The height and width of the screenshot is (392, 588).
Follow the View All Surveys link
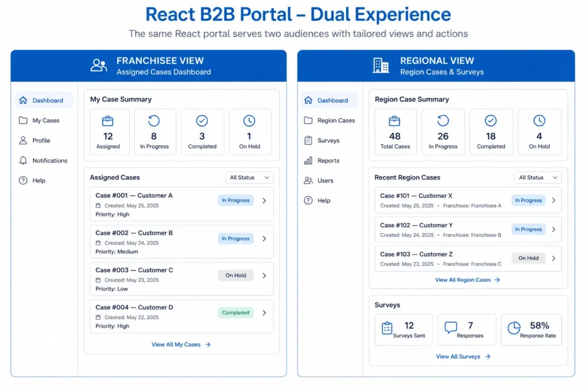point(463,356)
